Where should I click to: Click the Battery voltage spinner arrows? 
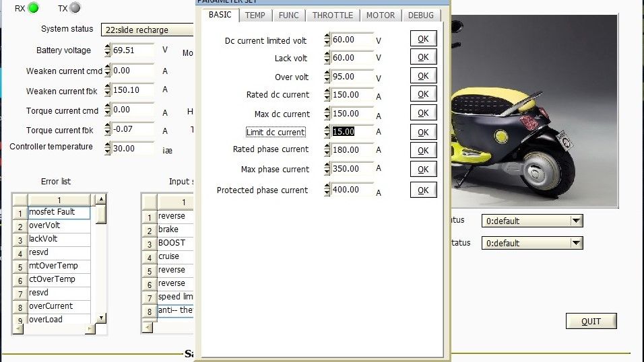point(108,50)
